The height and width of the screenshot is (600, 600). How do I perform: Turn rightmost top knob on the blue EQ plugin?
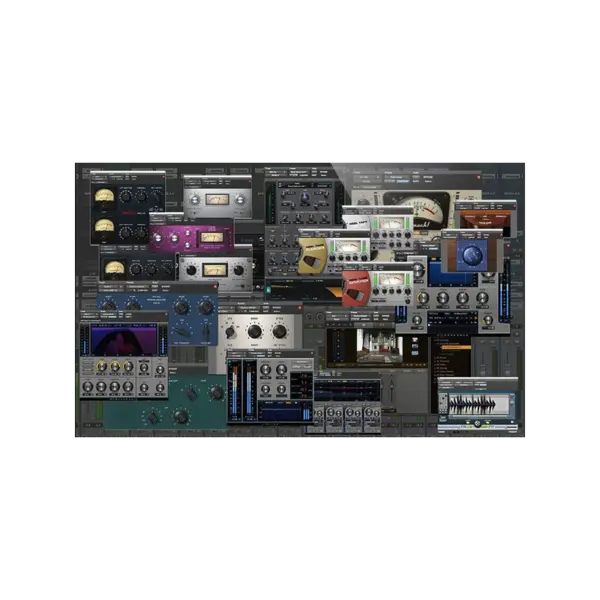(x=206, y=307)
